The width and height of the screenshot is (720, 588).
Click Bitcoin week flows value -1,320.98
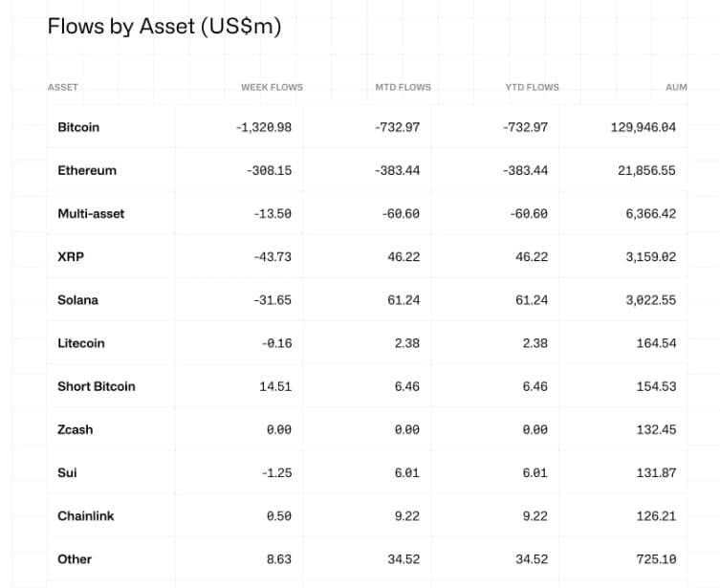tap(264, 127)
